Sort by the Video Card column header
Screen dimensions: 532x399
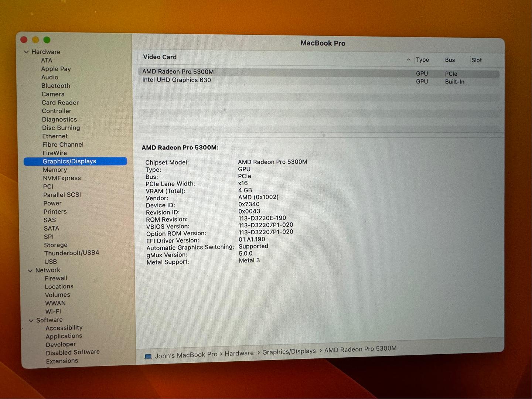(x=160, y=57)
